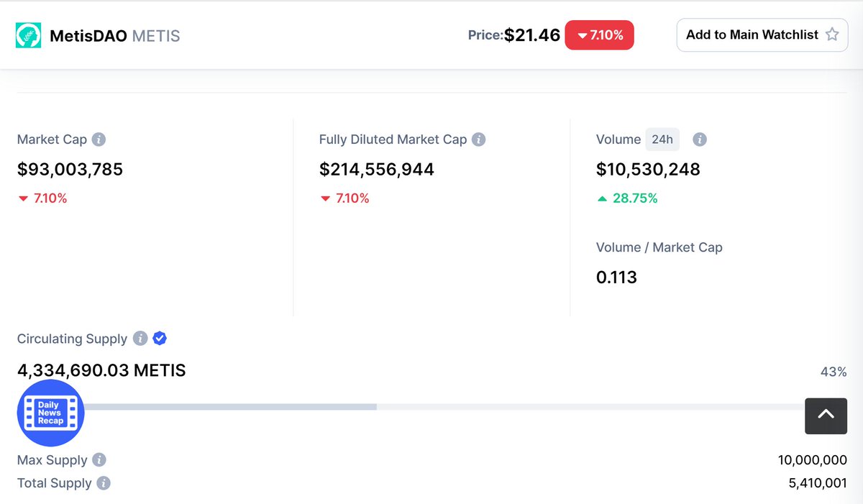
Task: Click the 4,334,690.03 METIS circulating supply
Action: tap(101, 370)
